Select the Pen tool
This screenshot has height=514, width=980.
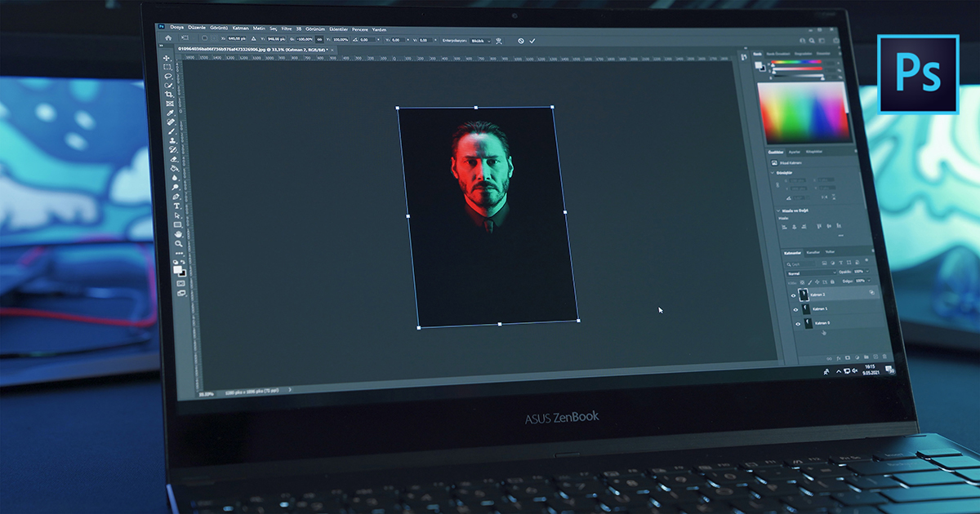176,197
